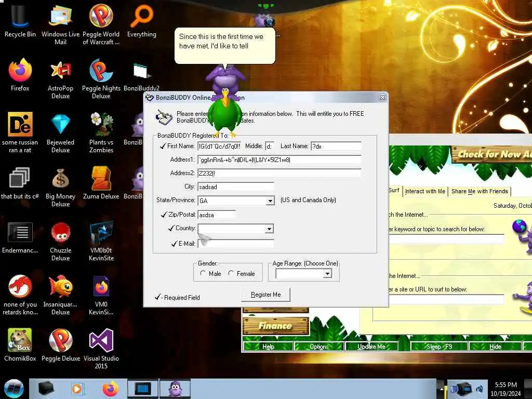This screenshot has width=532, height=399.
Task: Open 'none of you retards kno...' icon
Action: (20, 295)
